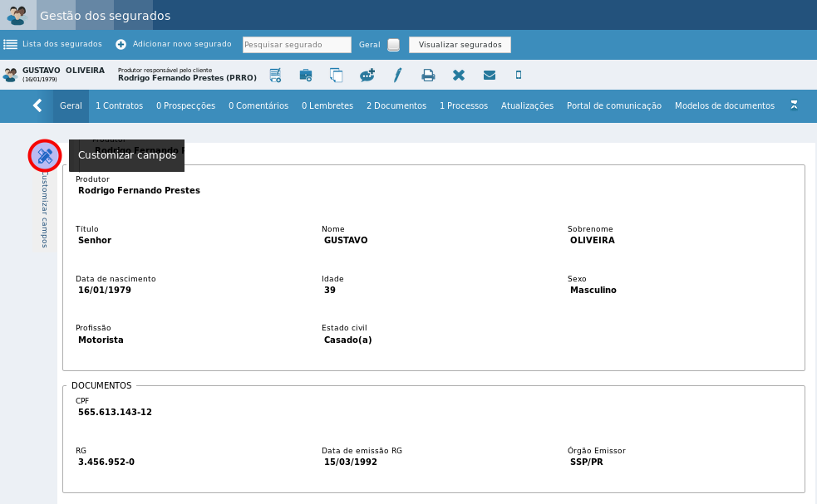Click the printer icon
817x504 pixels.
(x=428, y=75)
